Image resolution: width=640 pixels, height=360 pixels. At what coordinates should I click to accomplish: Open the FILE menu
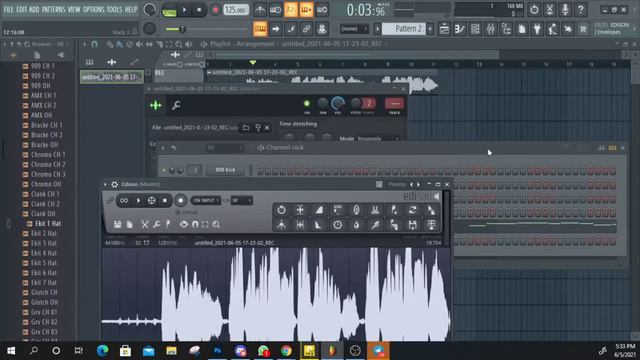coord(8,9)
